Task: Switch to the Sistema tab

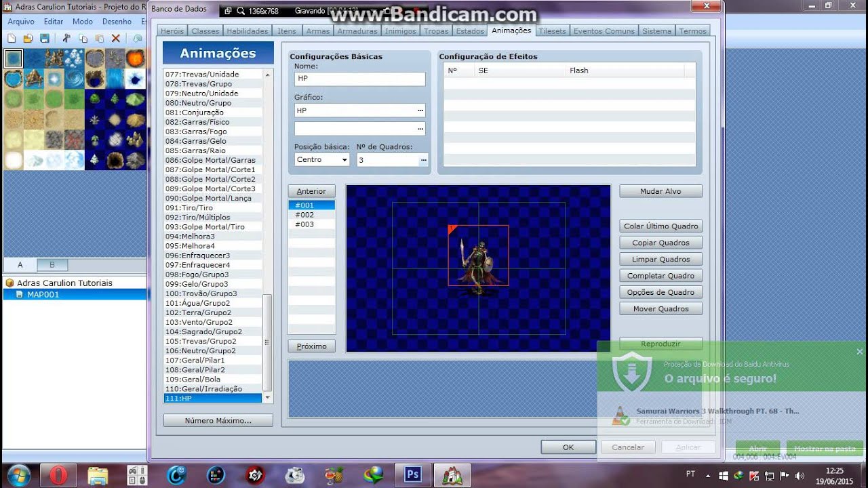Action: (x=656, y=30)
